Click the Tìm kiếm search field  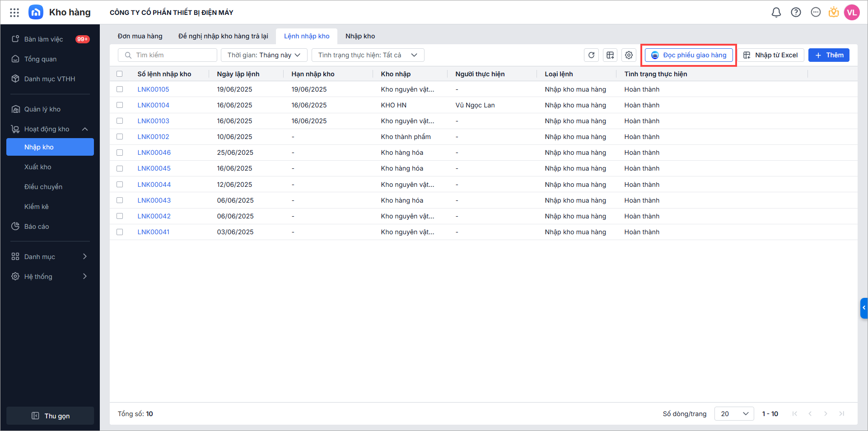coord(172,55)
